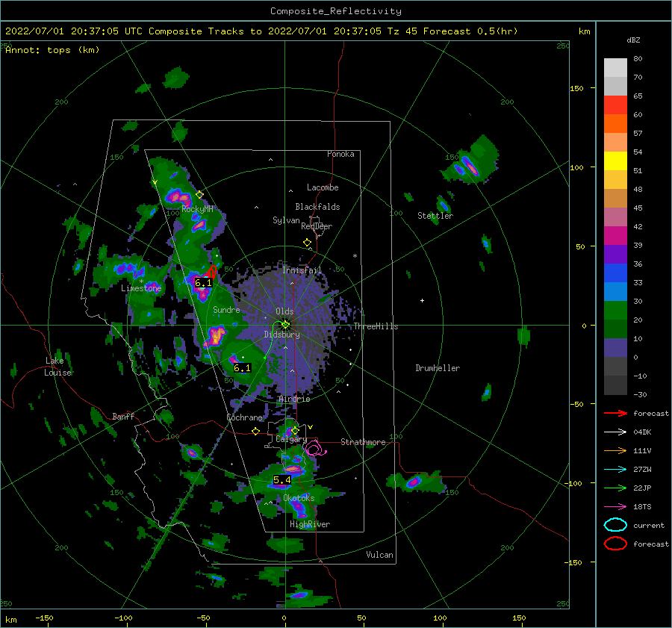
Task: Click the Lacombe label
Action: pos(323,187)
